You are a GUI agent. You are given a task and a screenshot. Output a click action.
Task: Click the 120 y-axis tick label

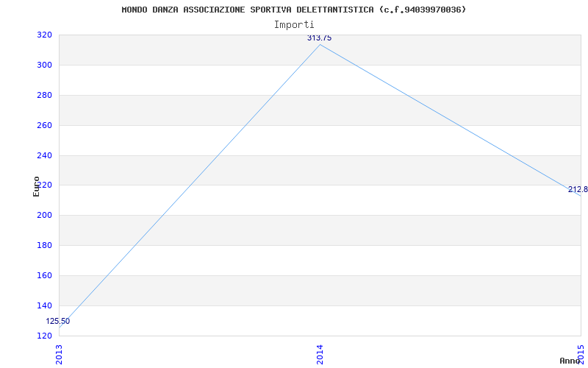43,336
